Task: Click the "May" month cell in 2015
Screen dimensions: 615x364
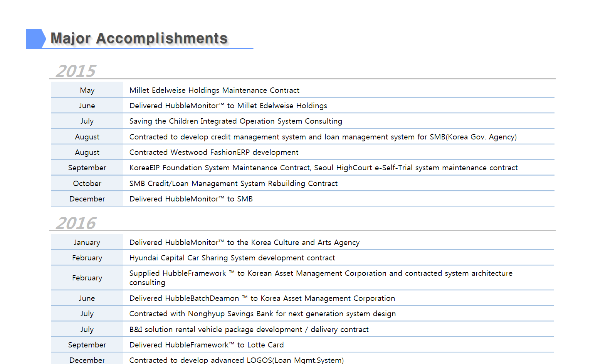Action: [x=87, y=90]
